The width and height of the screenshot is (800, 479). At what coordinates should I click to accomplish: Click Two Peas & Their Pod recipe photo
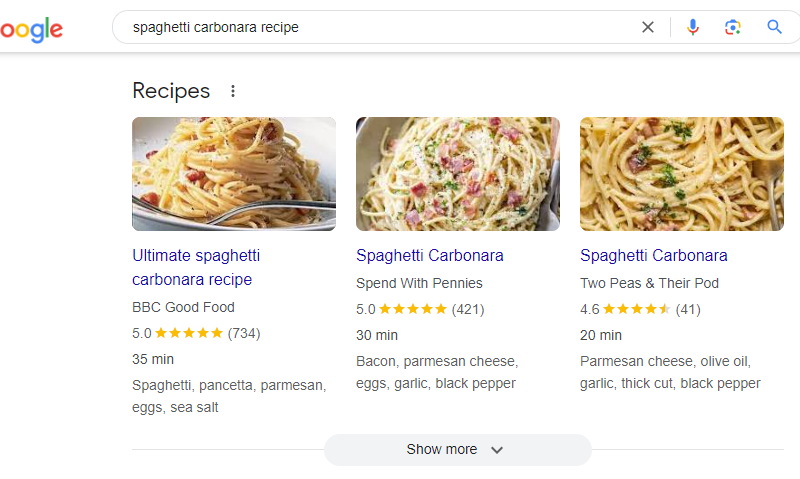[682, 174]
